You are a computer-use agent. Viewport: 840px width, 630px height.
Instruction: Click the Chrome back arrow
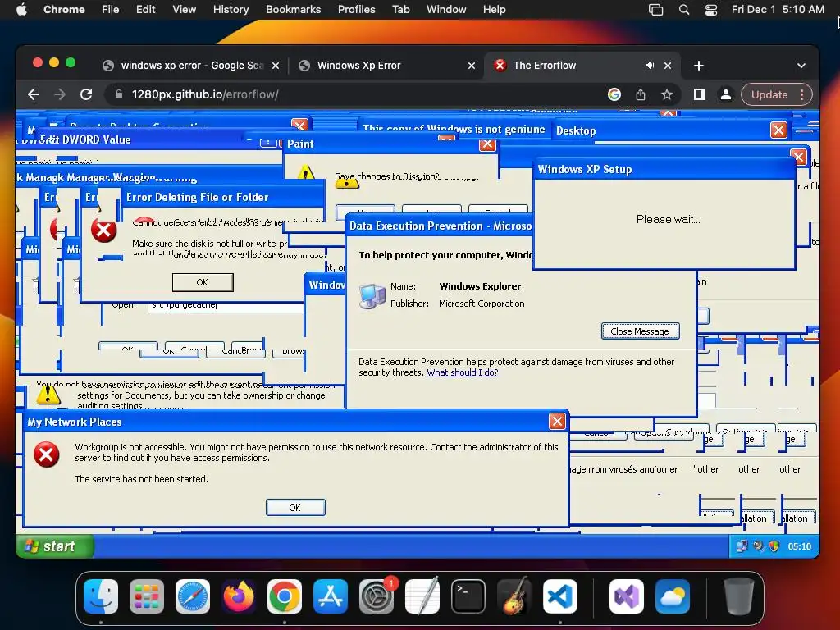[x=33, y=95]
